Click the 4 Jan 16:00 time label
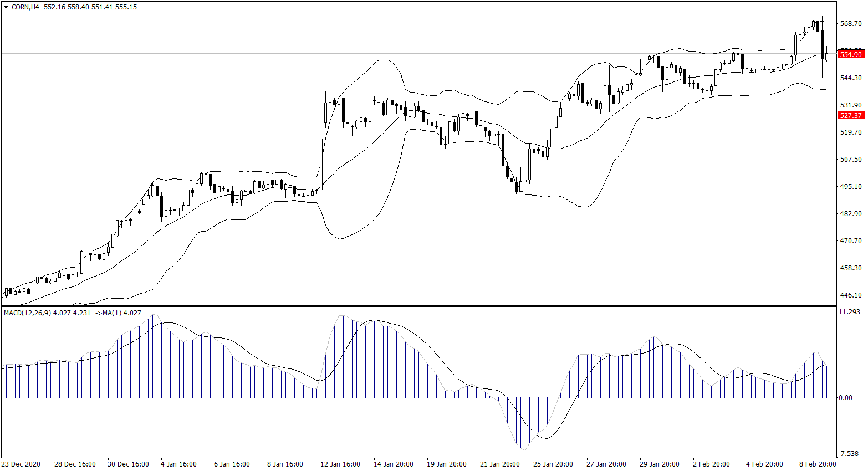The height and width of the screenshot is (471, 868). pyautogui.click(x=179, y=464)
